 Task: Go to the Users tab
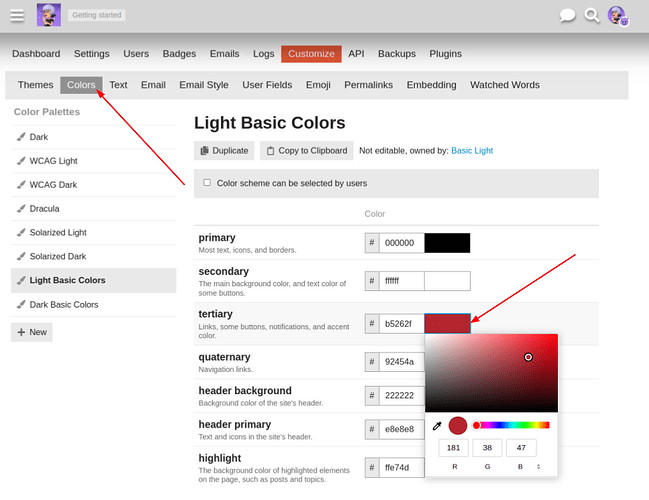point(136,54)
